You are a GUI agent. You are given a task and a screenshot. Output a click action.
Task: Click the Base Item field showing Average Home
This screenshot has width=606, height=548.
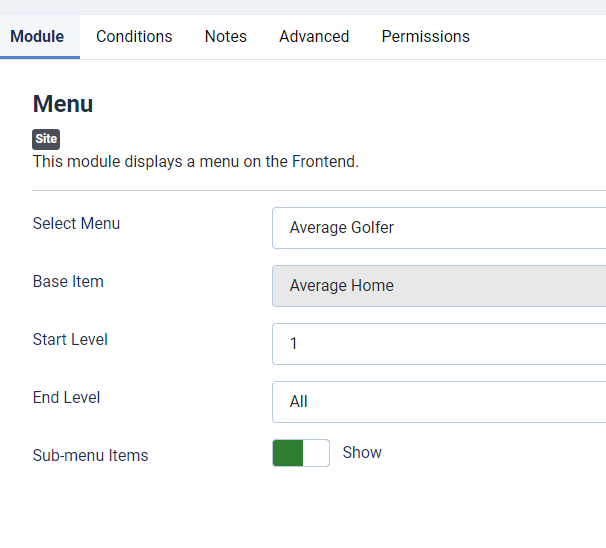point(440,286)
